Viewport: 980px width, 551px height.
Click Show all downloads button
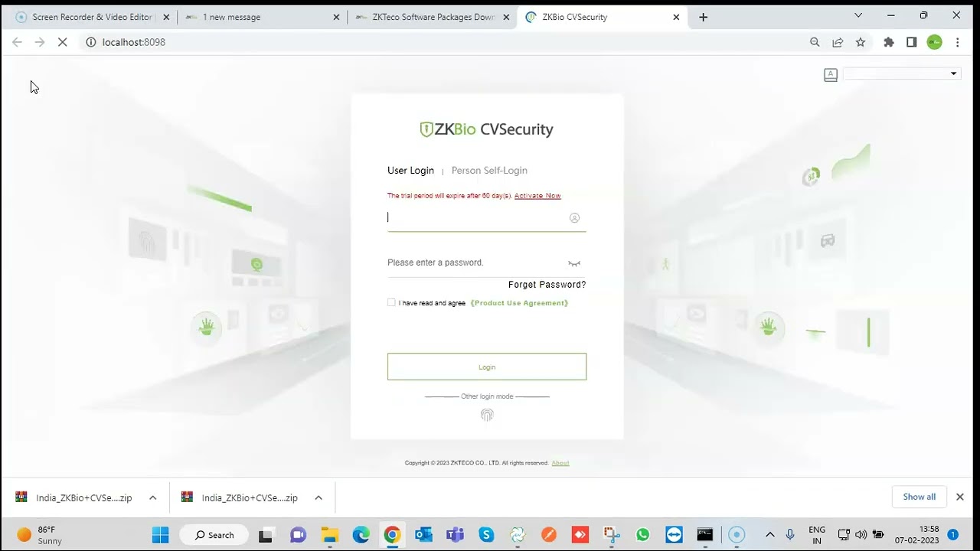click(x=920, y=497)
